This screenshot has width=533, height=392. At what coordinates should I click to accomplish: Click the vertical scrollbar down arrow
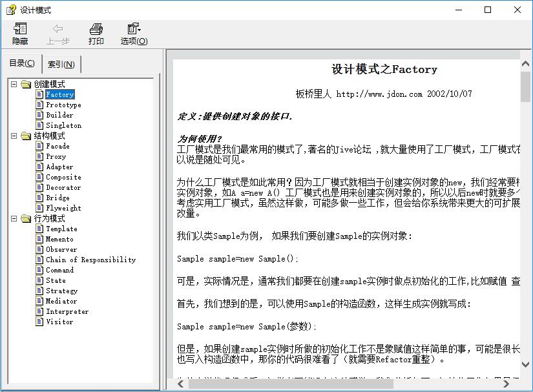525,364
